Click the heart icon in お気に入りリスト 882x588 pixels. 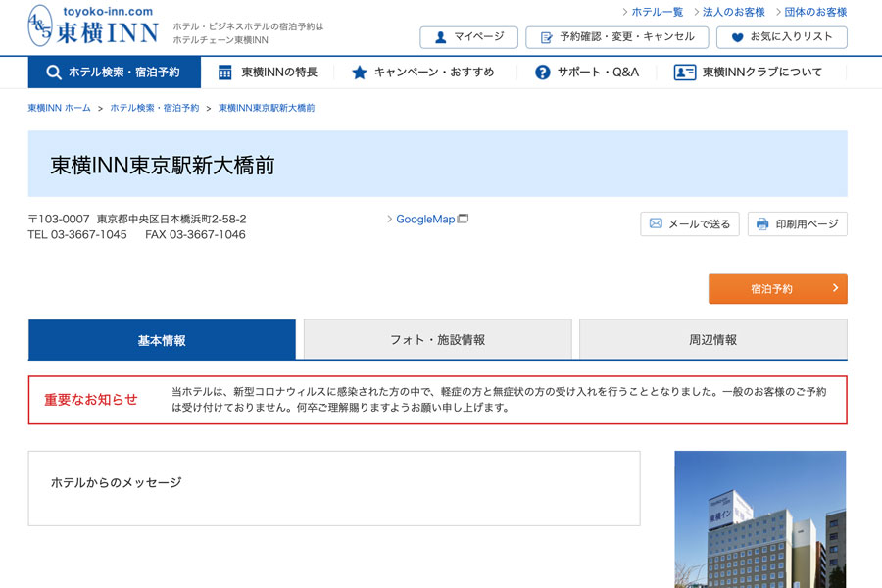pos(737,37)
